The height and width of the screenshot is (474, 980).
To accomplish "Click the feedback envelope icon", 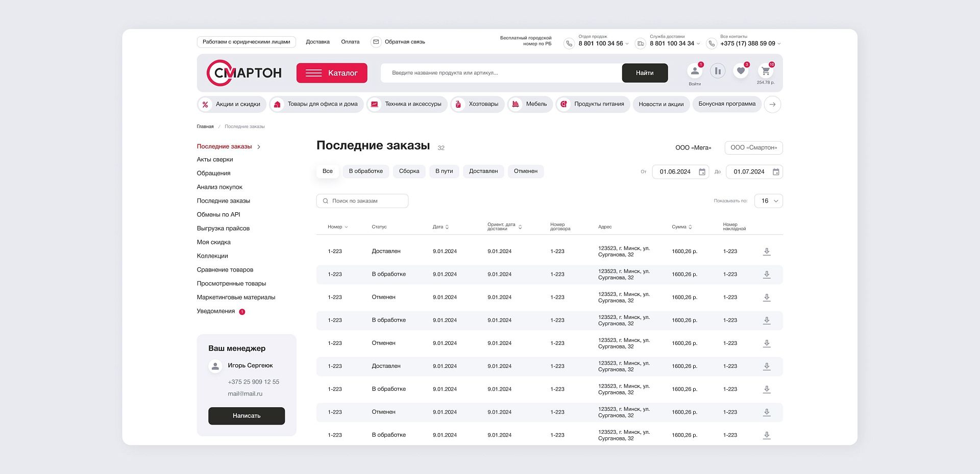I will click(x=376, y=42).
